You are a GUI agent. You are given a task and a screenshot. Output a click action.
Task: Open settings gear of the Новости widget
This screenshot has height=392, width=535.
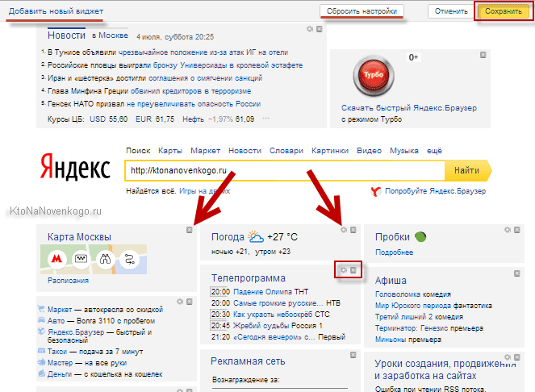point(311,29)
